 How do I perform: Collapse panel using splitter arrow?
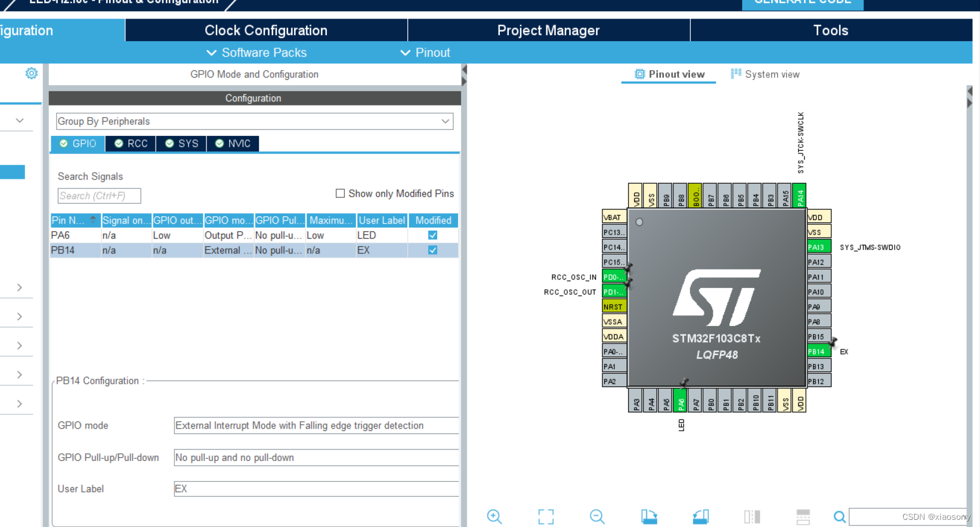(464, 70)
